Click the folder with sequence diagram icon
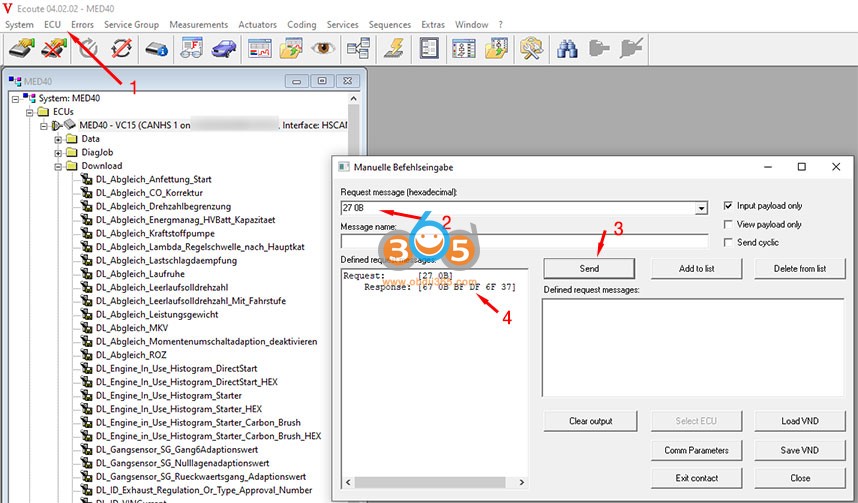 [496, 48]
